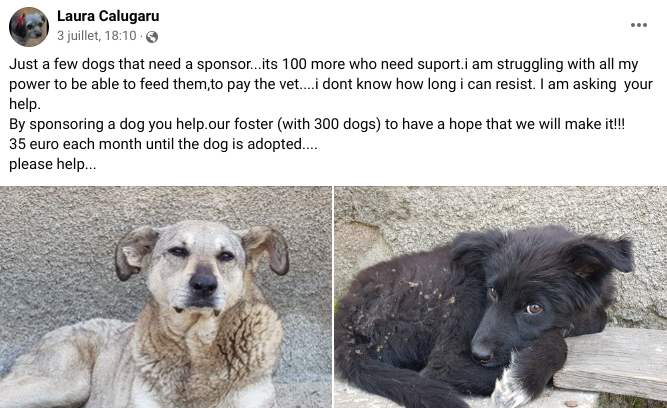The image size is (667, 408).
Task: Click the tan dog's black nose
Action: pyautogui.click(x=203, y=283)
